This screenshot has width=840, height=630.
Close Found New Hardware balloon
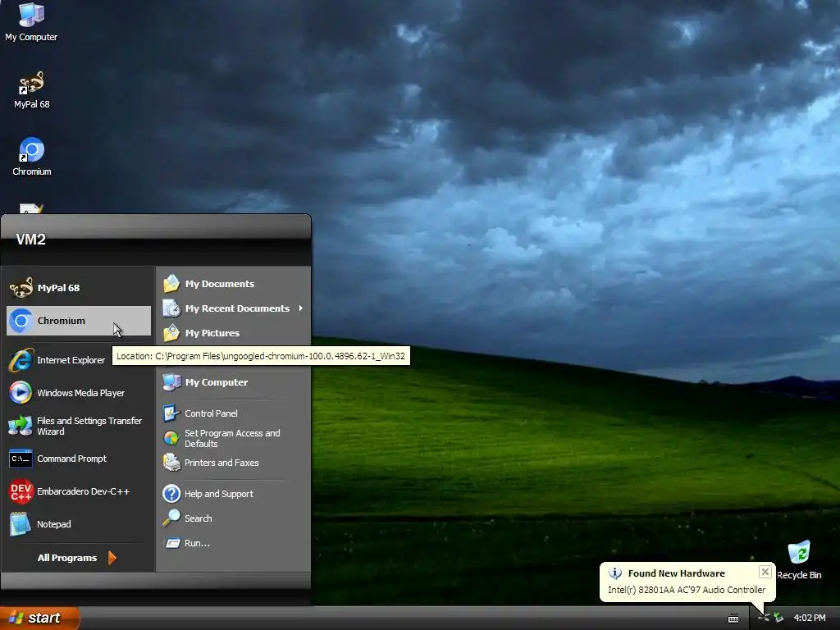tap(765, 572)
